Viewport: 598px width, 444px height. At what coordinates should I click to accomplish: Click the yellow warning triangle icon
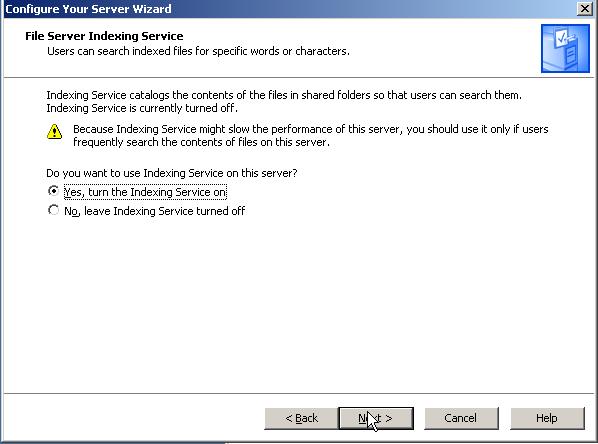click(x=55, y=132)
